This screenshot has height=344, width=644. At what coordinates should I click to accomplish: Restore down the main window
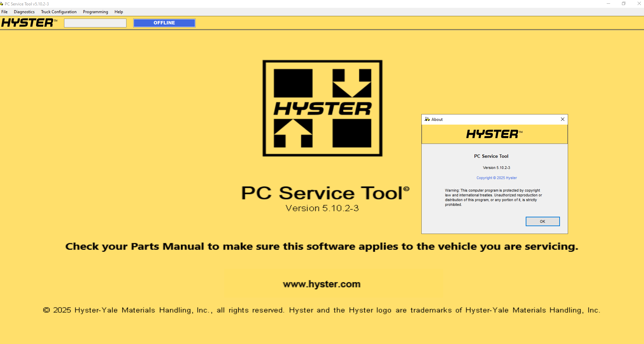624,4
